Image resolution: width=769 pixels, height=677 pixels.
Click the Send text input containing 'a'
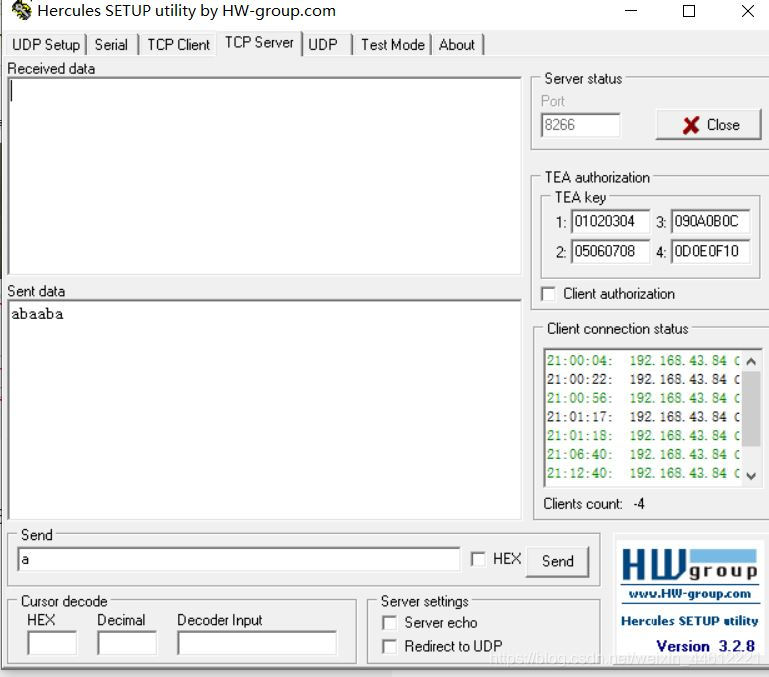coord(239,560)
